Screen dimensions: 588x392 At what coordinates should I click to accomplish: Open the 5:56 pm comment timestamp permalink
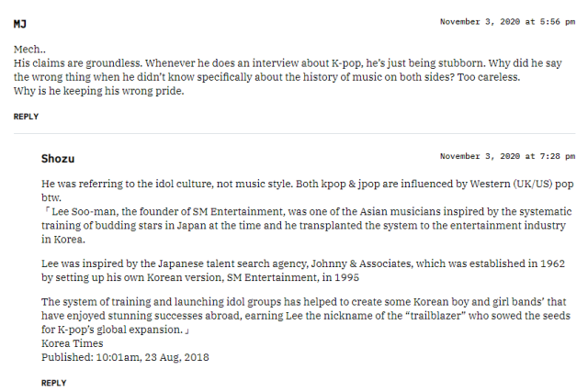(x=507, y=21)
